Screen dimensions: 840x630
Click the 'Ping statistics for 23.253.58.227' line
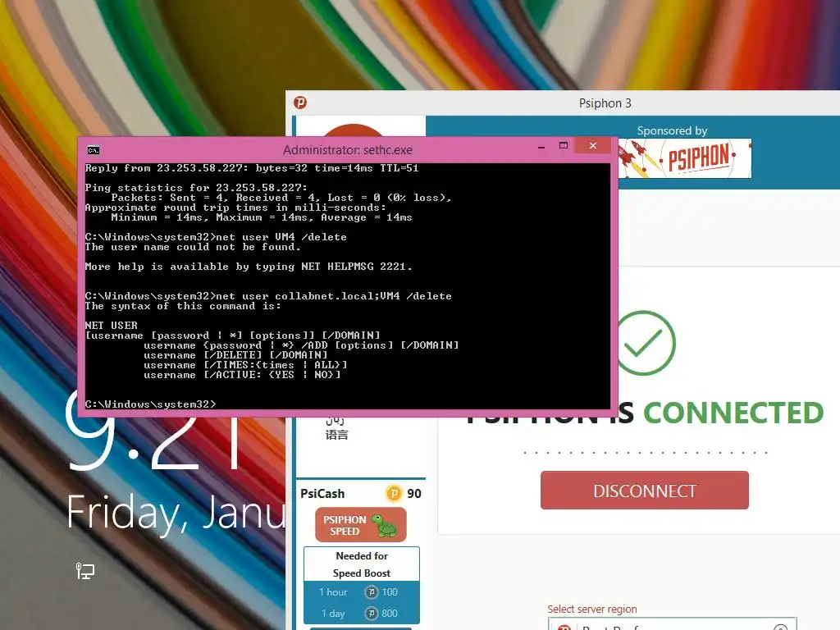click(197, 188)
